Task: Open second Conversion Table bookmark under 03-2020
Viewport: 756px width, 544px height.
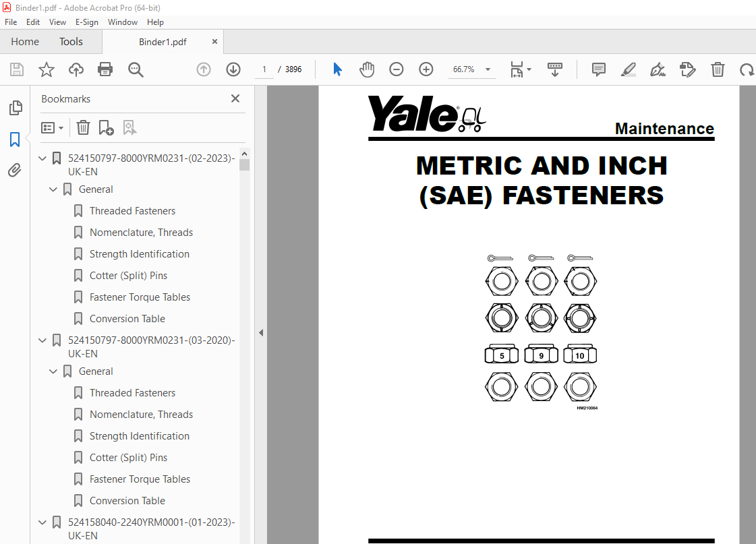Action: 127,501
